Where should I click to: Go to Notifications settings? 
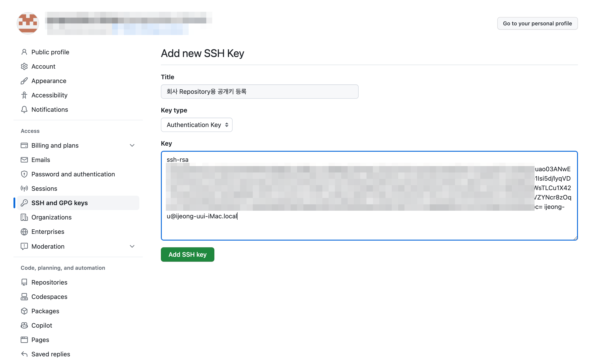coord(78,110)
